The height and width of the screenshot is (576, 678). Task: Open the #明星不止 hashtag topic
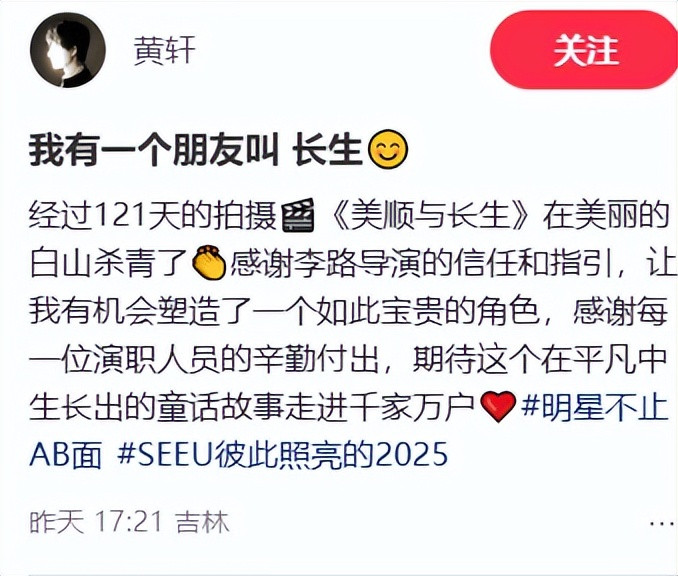pyautogui.click(x=595, y=407)
